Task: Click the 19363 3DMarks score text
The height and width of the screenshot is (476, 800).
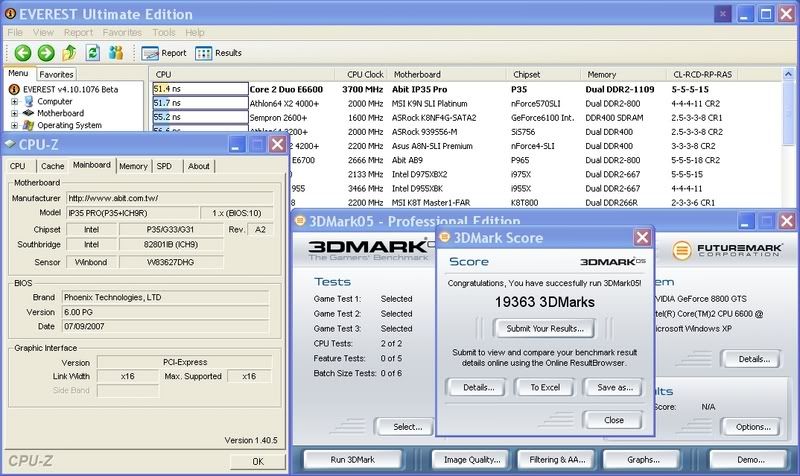Action: (544, 302)
